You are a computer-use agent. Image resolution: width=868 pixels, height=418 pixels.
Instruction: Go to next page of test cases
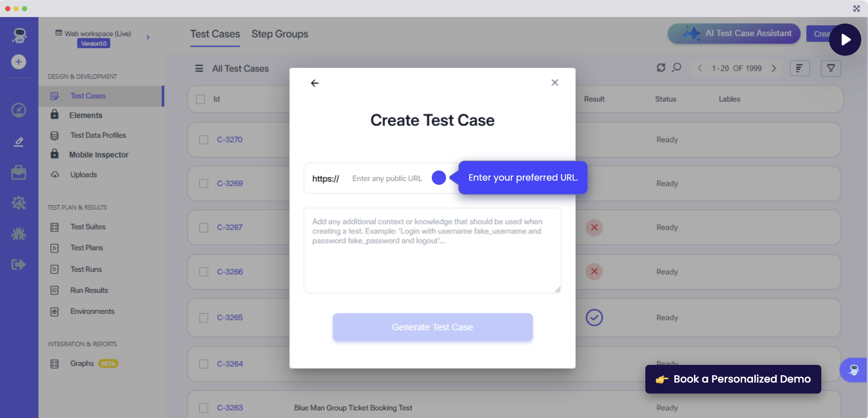774,68
